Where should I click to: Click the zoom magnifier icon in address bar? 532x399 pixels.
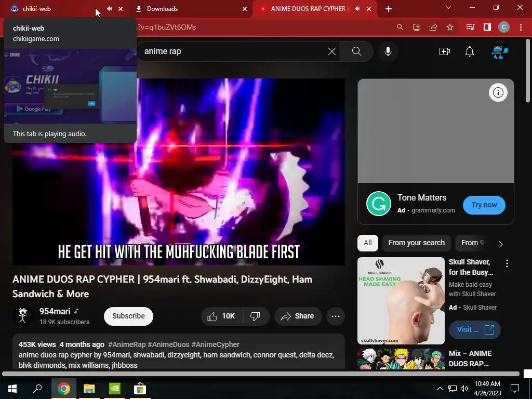pyautogui.click(x=400, y=27)
